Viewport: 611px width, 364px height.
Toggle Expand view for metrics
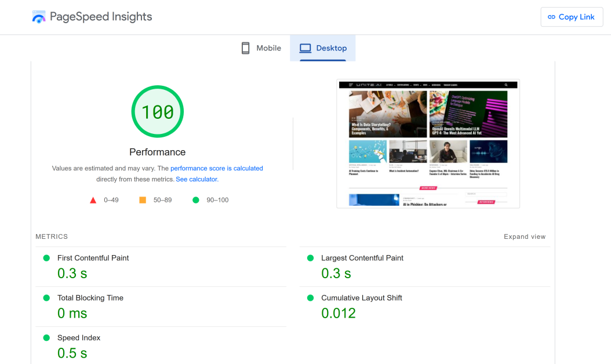(525, 236)
